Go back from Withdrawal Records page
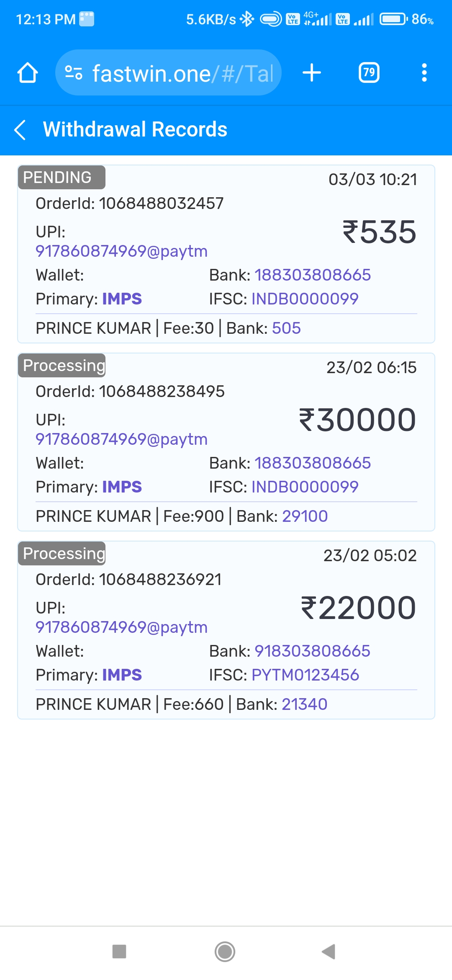 (x=20, y=129)
